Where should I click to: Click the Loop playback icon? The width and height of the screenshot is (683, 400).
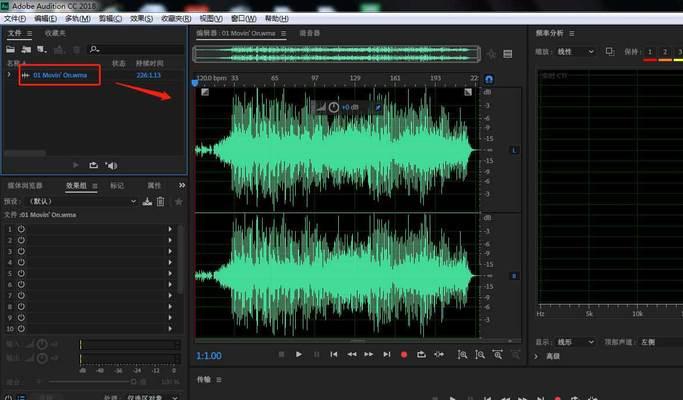pos(421,355)
